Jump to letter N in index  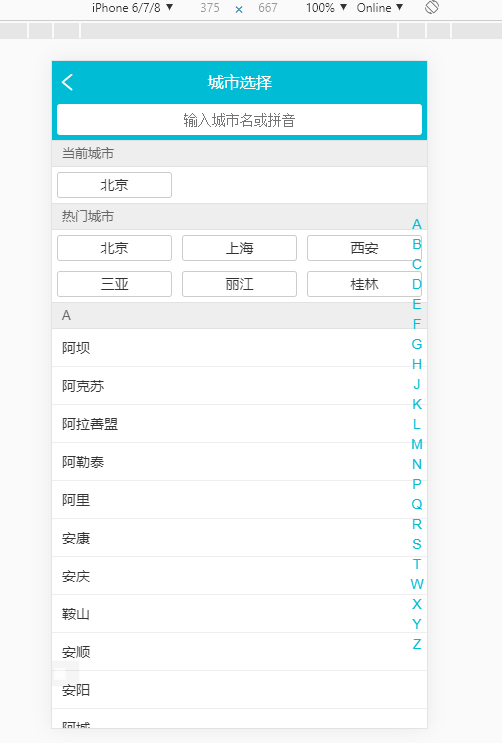417,464
